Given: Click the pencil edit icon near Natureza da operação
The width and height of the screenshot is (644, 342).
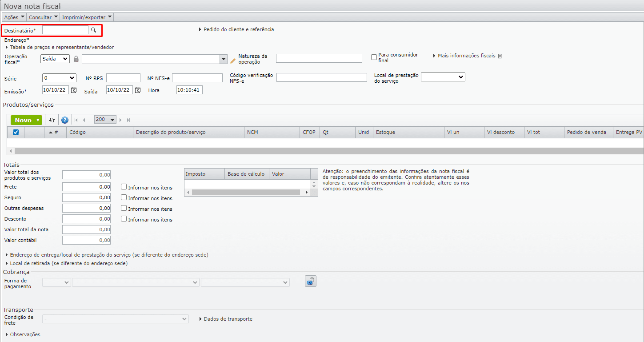Looking at the screenshot, I should point(232,60).
